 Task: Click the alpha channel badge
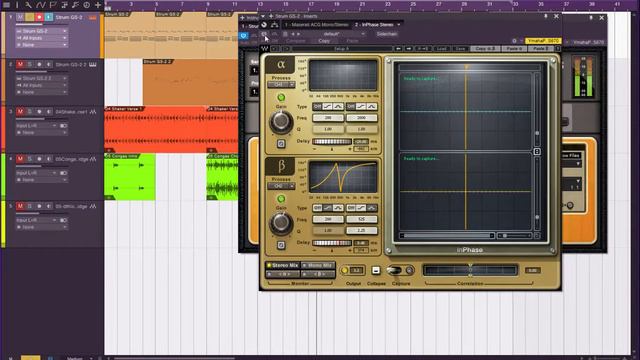tap(280, 64)
